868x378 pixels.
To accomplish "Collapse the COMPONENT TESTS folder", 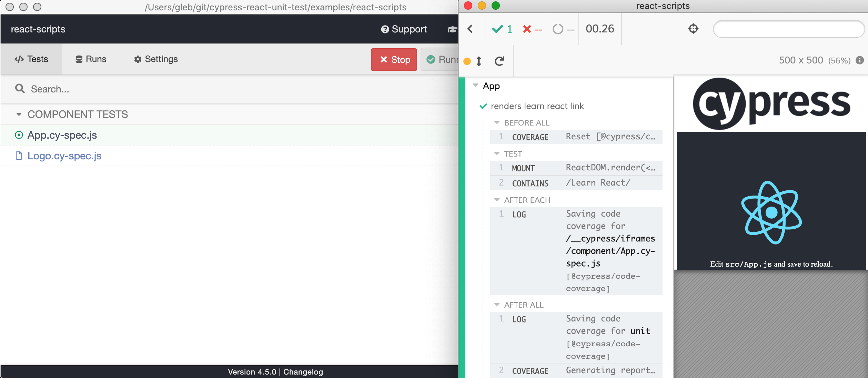I will [19, 114].
